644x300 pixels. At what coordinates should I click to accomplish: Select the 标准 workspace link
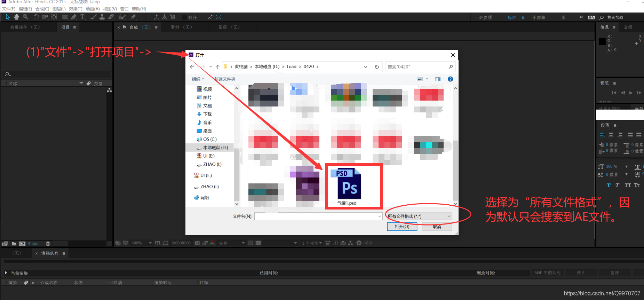coord(512,17)
